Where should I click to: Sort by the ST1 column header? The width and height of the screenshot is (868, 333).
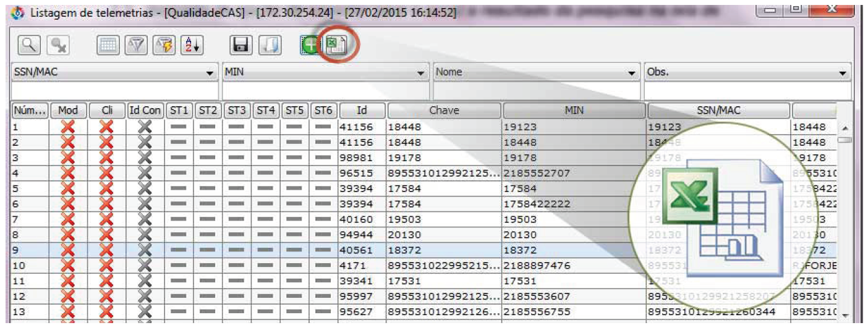point(179,111)
